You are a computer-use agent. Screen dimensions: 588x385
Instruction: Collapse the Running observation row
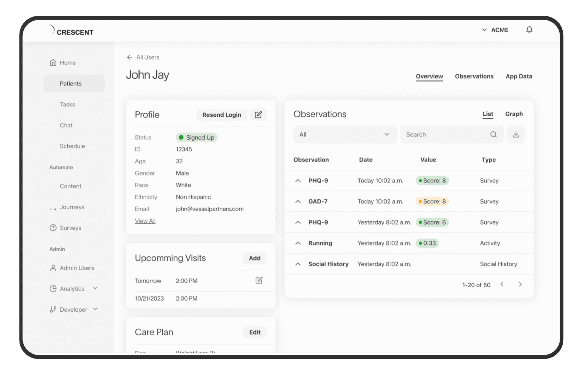point(298,243)
